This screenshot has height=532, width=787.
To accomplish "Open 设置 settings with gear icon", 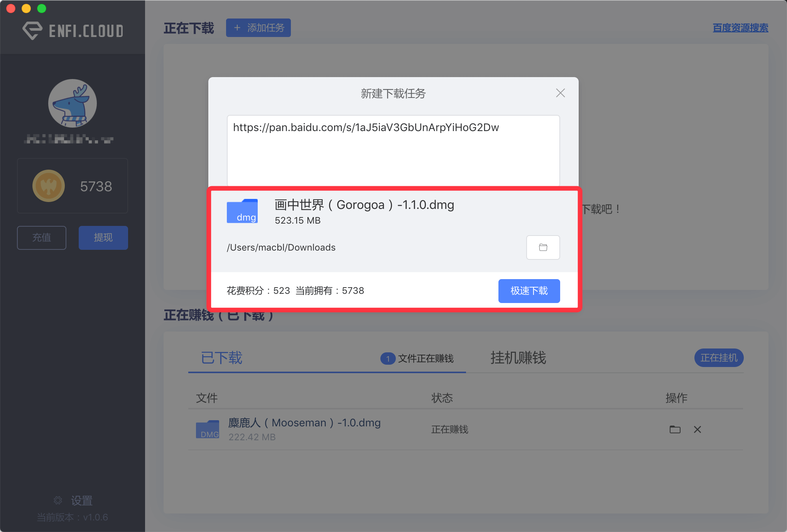I will tap(73, 500).
